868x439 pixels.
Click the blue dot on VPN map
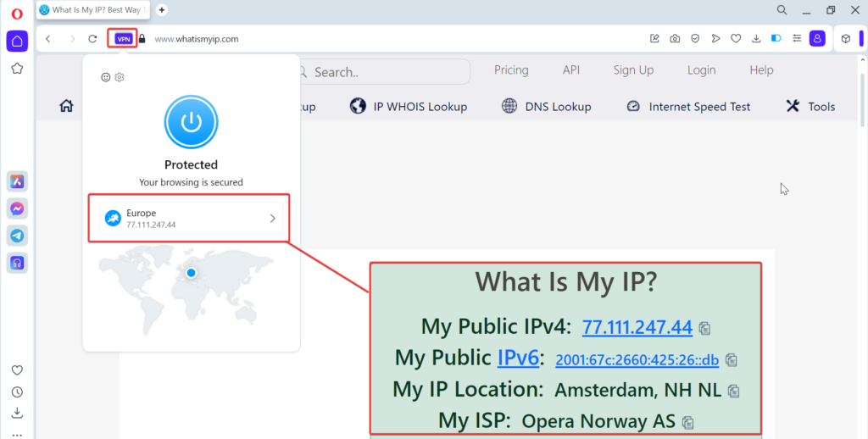191,273
